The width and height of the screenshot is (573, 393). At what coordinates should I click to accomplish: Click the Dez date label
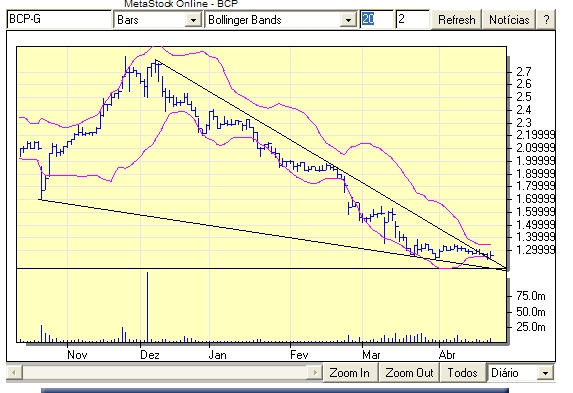tap(150, 355)
